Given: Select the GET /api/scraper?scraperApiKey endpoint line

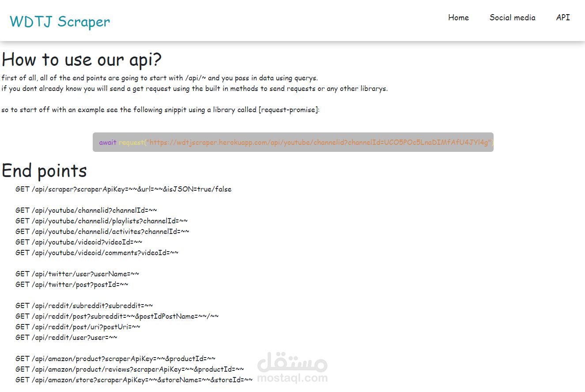Looking at the screenshot, I should click(x=124, y=189).
